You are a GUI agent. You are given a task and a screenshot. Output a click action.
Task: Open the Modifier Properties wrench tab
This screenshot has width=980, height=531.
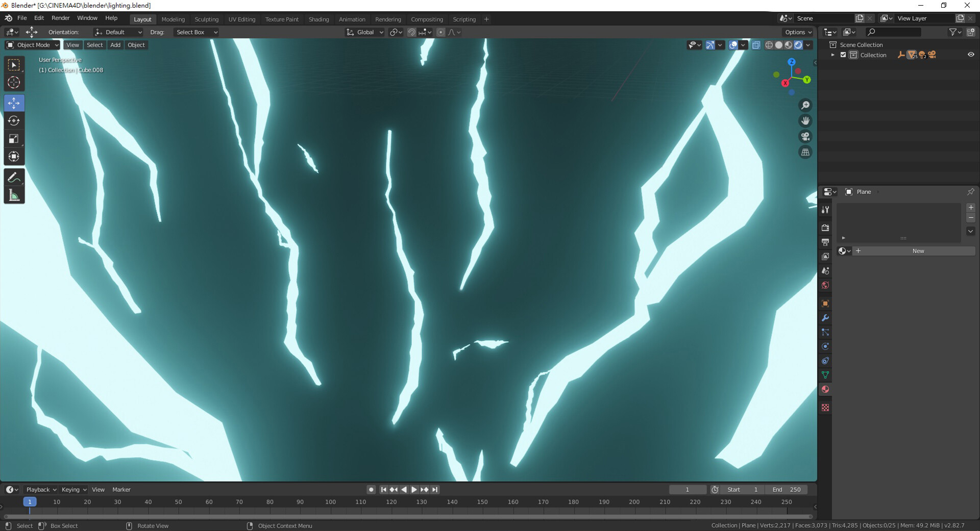coord(825,318)
